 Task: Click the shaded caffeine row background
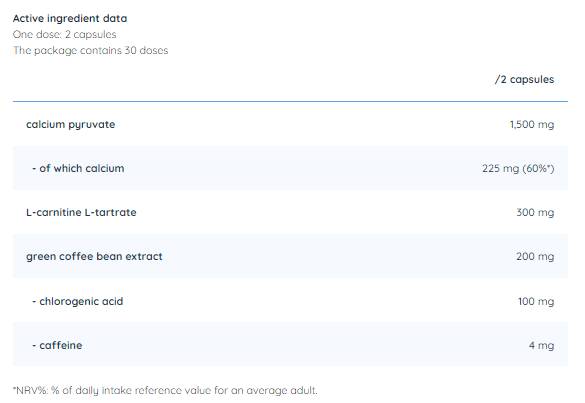tap(290, 344)
